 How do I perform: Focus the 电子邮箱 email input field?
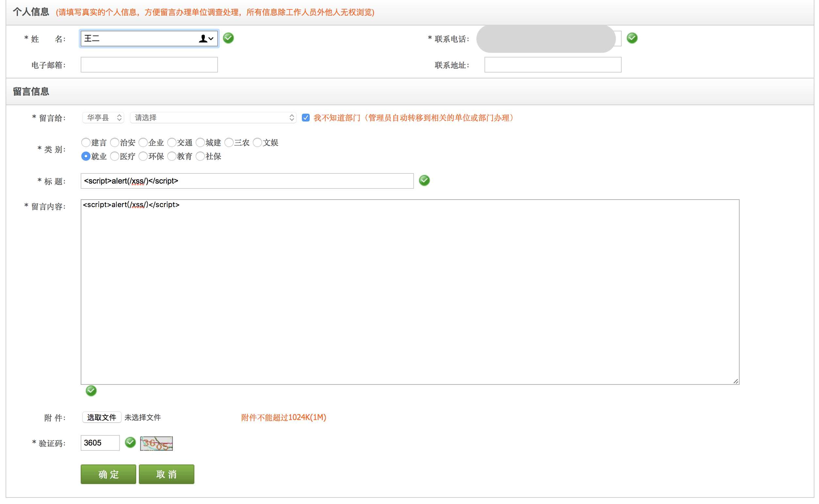(149, 65)
